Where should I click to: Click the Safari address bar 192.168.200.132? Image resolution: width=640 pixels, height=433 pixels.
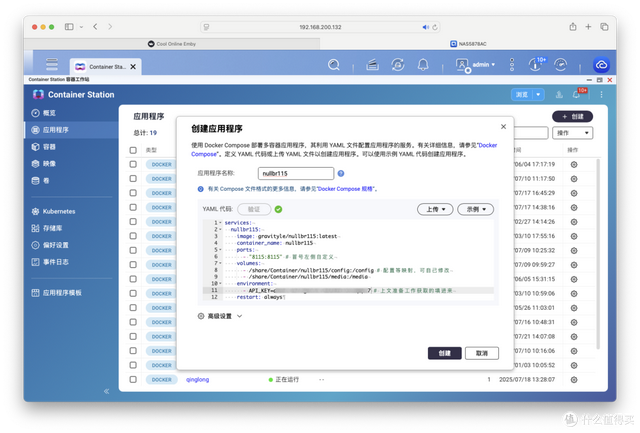tap(320, 27)
